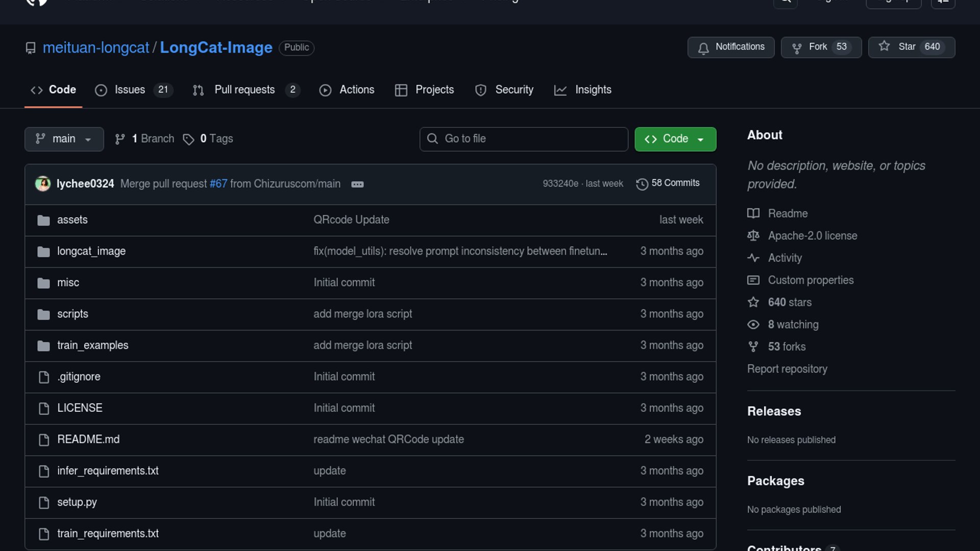Open pull request #67 link
The image size is (980, 551).
(x=218, y=184)
